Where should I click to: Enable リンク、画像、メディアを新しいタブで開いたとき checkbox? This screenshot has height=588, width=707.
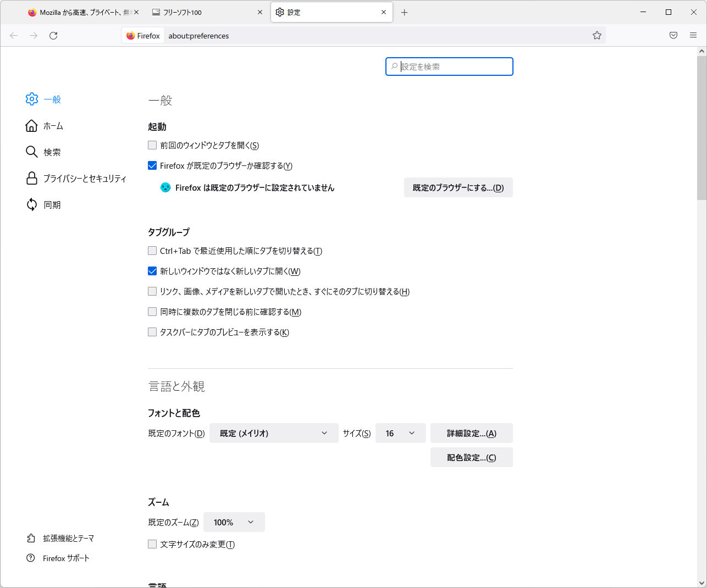[152, 291]
